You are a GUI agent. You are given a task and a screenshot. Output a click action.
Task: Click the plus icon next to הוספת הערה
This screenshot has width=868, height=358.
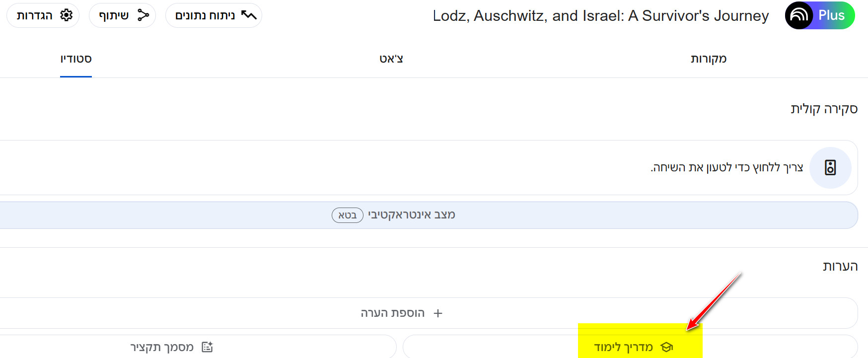(437, 313)
